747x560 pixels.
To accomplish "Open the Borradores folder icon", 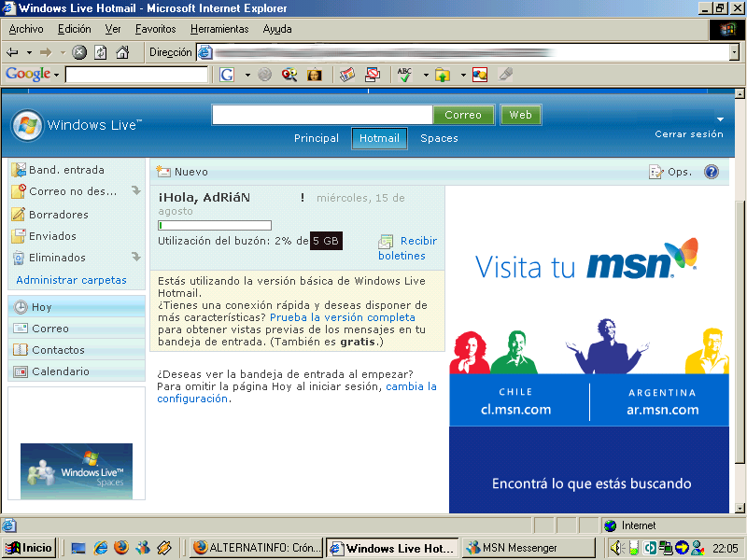I will point(19,213).
